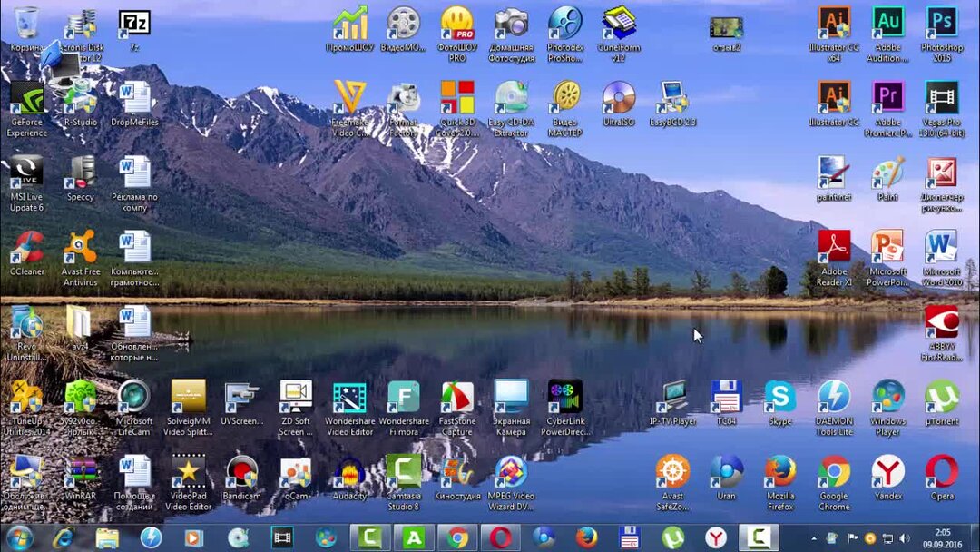980x552 pixels.
Task: Open Mozilla Firefox desktop shortcut
Action: point(780,483)
